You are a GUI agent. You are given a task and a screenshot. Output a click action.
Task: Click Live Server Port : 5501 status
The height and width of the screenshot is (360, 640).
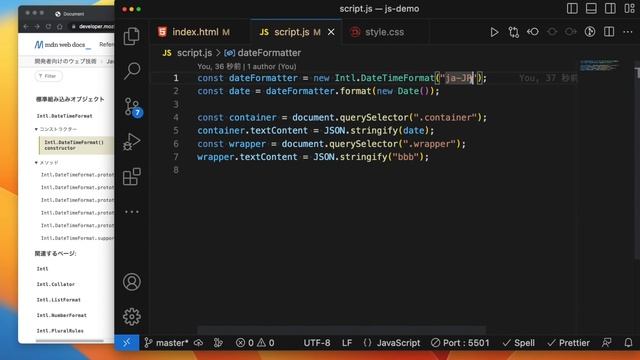[460, 343]
